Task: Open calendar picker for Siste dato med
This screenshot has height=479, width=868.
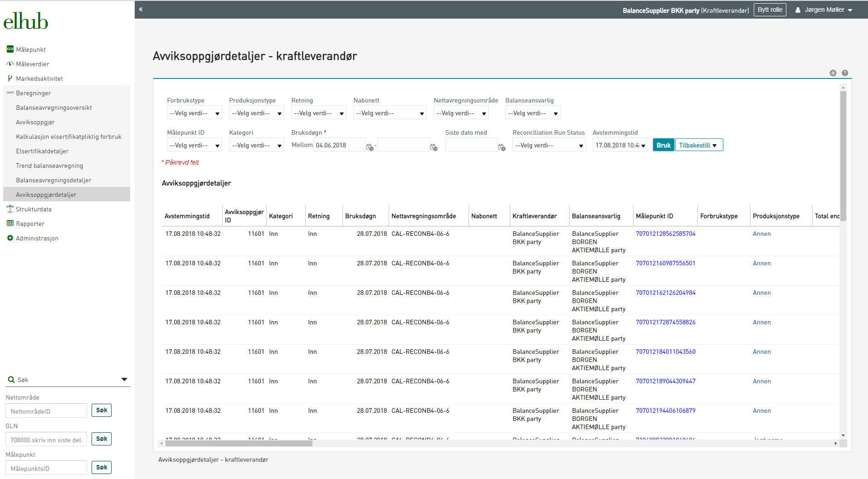Action: click(502, 147)
